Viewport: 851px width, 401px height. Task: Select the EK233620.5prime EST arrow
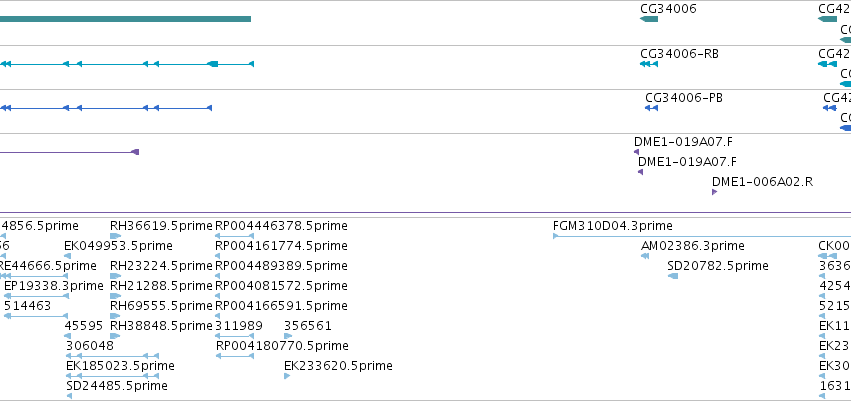coord(287,376)
